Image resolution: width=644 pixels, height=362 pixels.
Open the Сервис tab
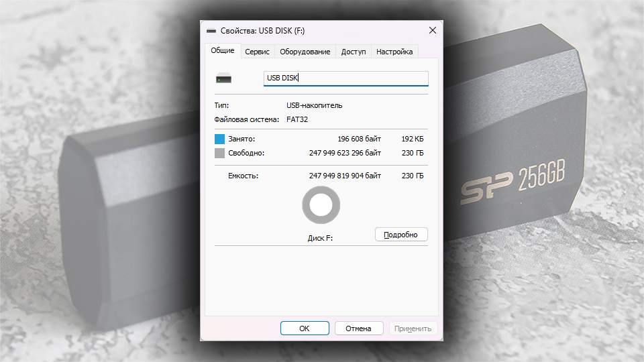tap(257, 52)
